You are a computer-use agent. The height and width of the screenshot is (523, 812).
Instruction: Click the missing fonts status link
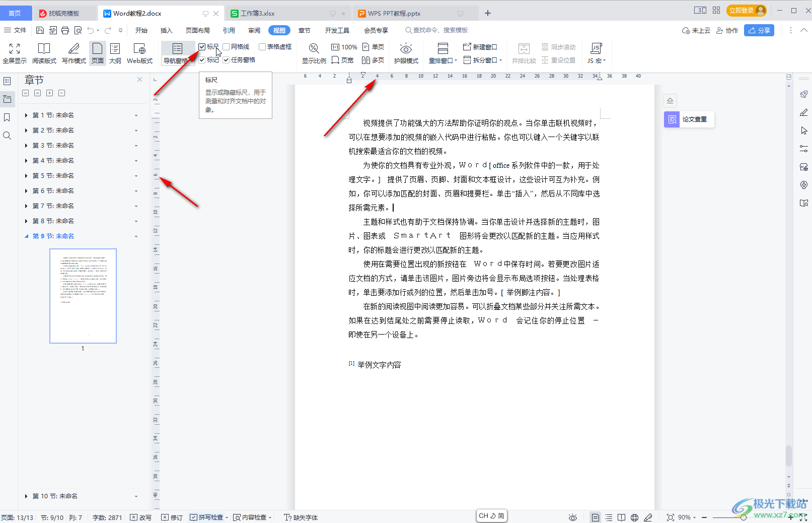301,517
